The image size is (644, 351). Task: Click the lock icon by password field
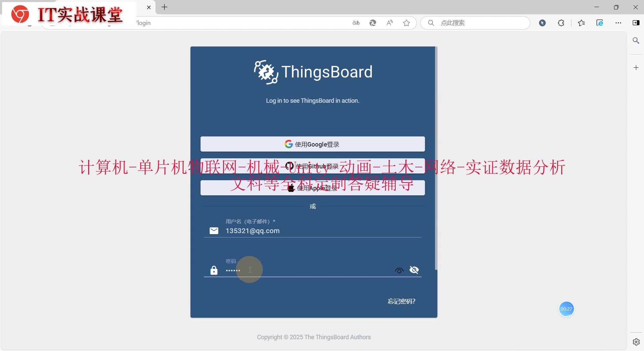[214, 270]
